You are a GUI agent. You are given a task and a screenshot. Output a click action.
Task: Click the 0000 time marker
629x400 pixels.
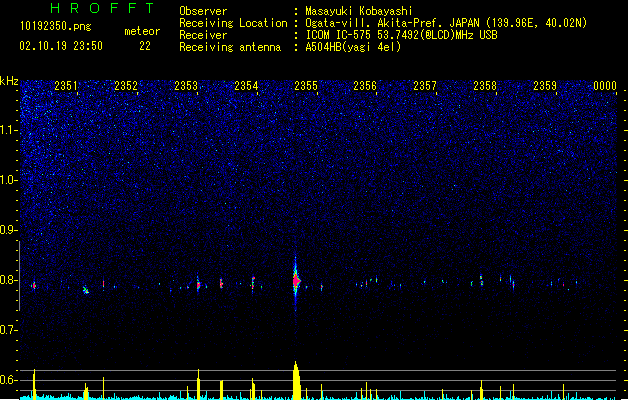[605, 86]
